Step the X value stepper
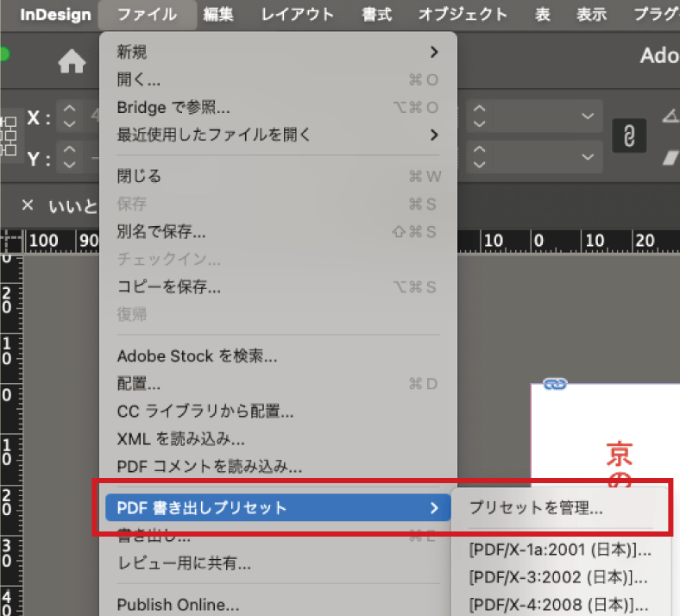The height and width of the screenshot is (616, 680). pos(69,116)
